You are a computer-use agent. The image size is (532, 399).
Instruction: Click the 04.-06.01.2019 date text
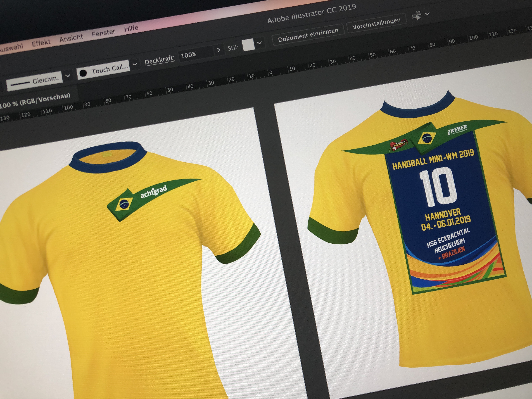[x=446, y=223]
